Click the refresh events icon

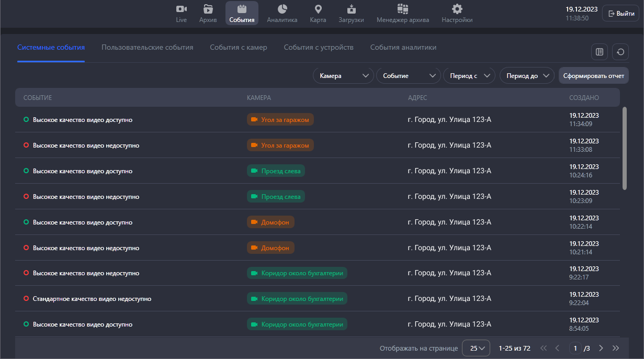pos(620,52)
